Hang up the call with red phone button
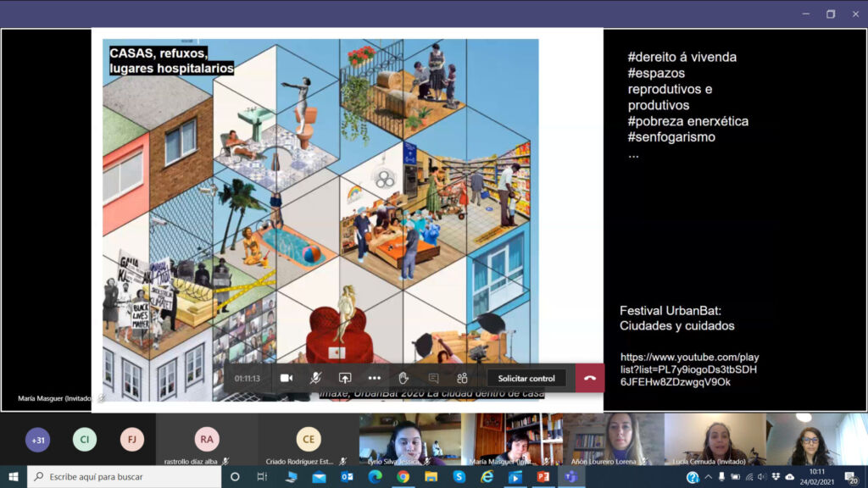This screenshot has height=488, width=868. click(x=590, y=378)
